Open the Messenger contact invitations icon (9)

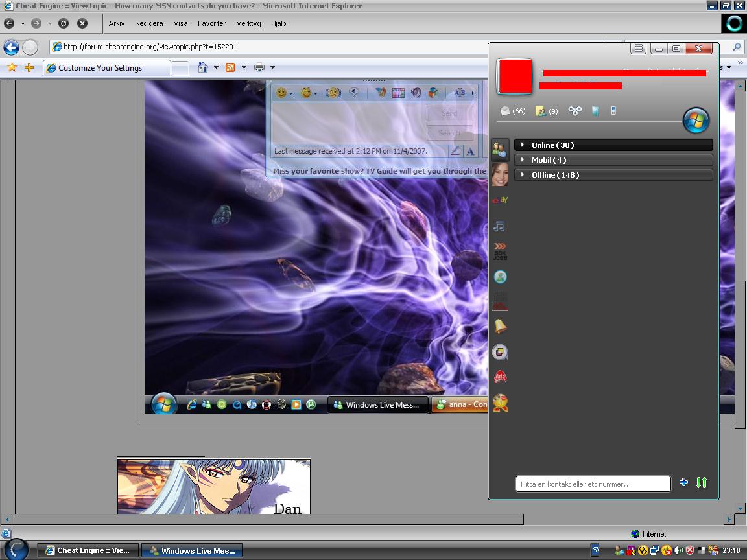tap(547, 111)
